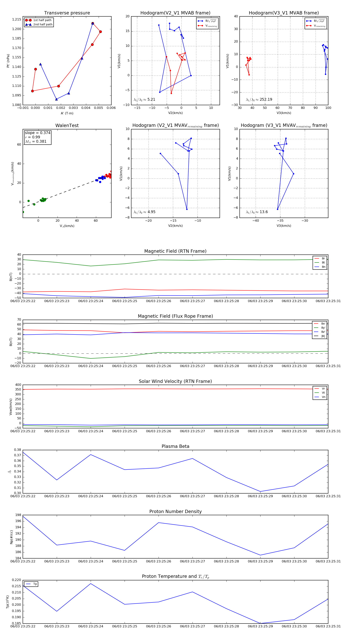Click the 1.215 tick on Transverse pressure axis
Screen dimensions: 351x644
(x=17, y=20)
